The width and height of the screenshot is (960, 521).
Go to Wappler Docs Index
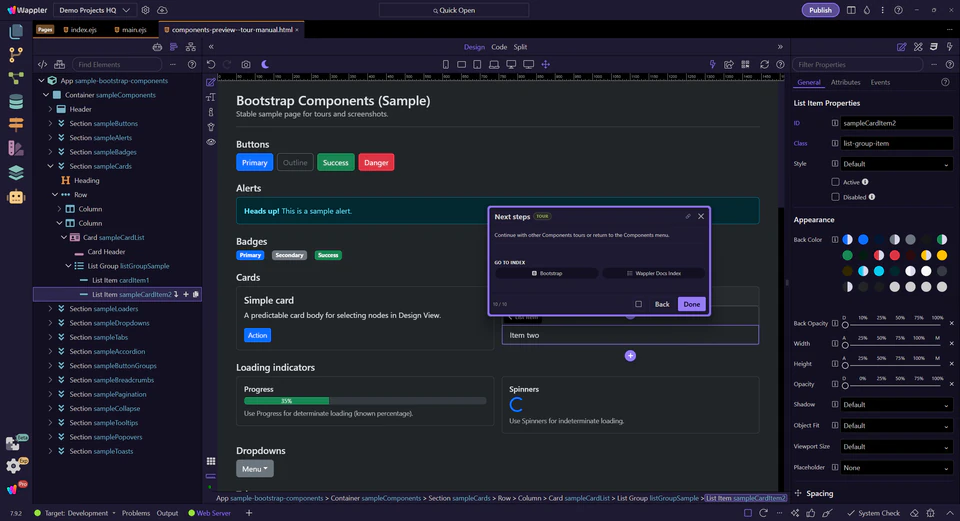[x=653, y=273]
